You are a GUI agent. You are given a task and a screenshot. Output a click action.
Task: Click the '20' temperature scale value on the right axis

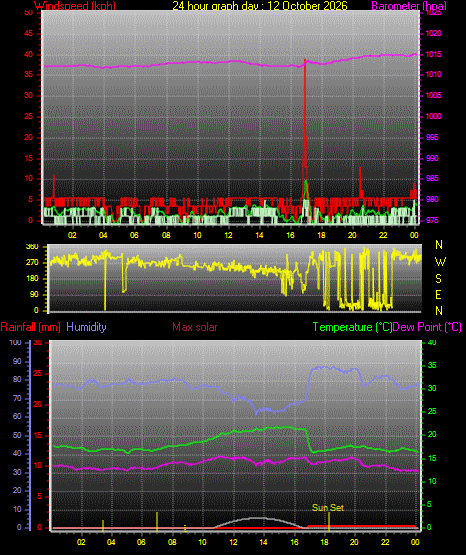tap(432, 434)
